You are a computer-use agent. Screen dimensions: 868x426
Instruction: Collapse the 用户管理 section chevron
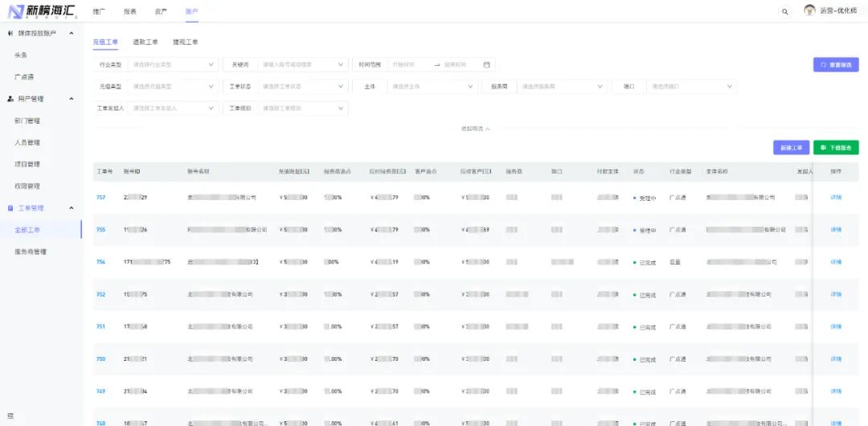point(72,99)
